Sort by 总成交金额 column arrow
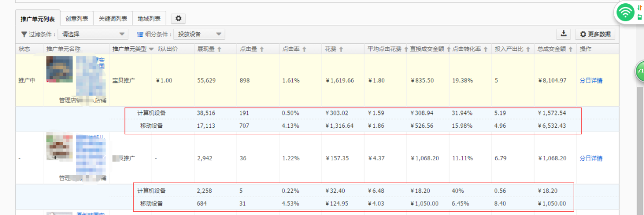The height and width of the screenshot is (215, 644). 570,49
